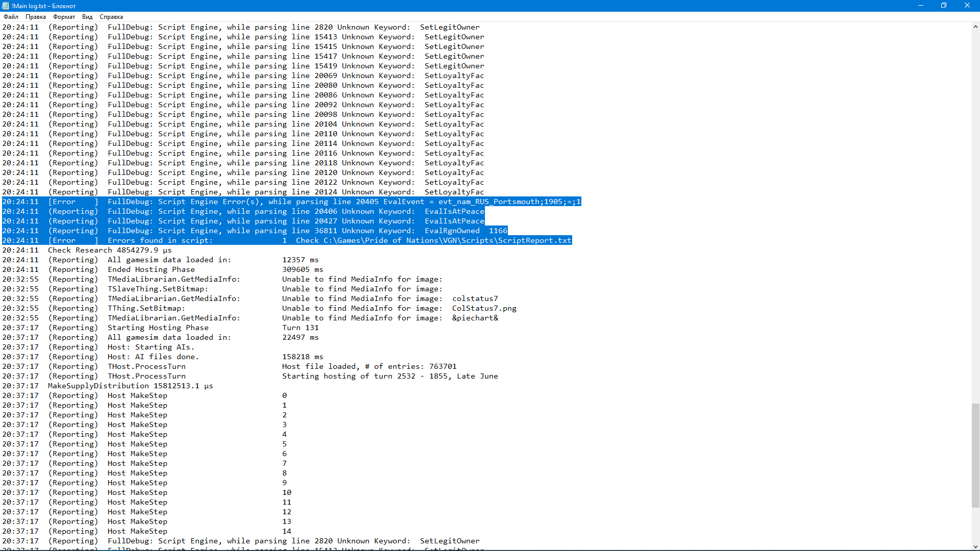Click 'Starting Hosting Phase' text
This screenshot has width=980, height=551.
158,328
